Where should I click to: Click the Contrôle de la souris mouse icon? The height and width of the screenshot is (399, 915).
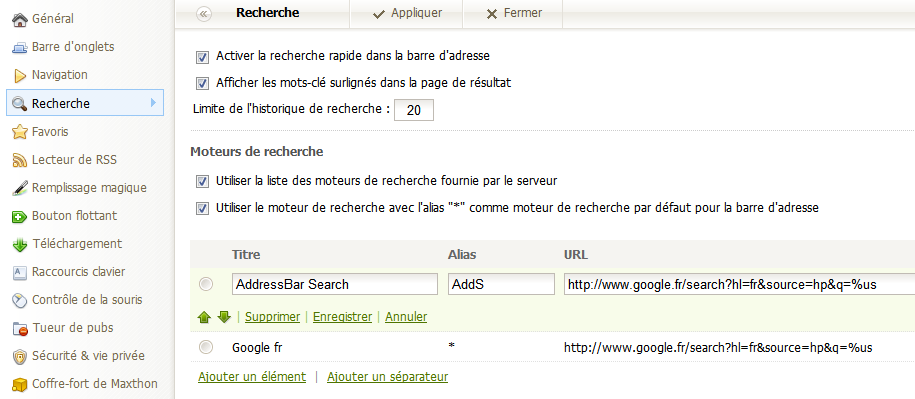(20, 300)
